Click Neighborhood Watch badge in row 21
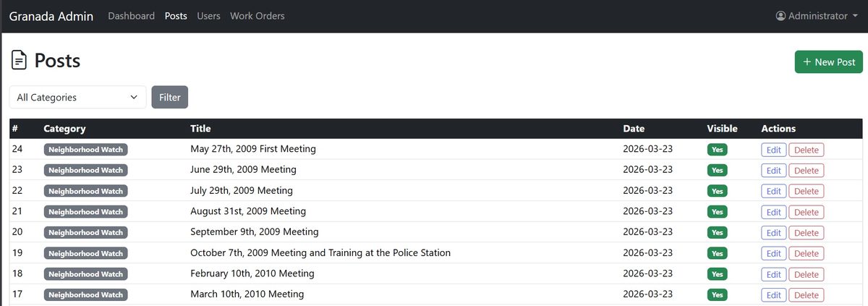 86,212
